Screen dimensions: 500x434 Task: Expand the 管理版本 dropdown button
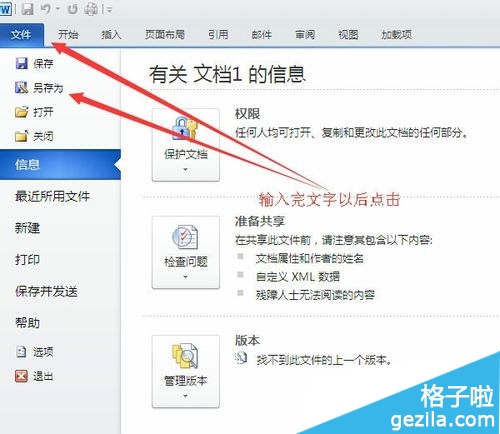point(186,372)
